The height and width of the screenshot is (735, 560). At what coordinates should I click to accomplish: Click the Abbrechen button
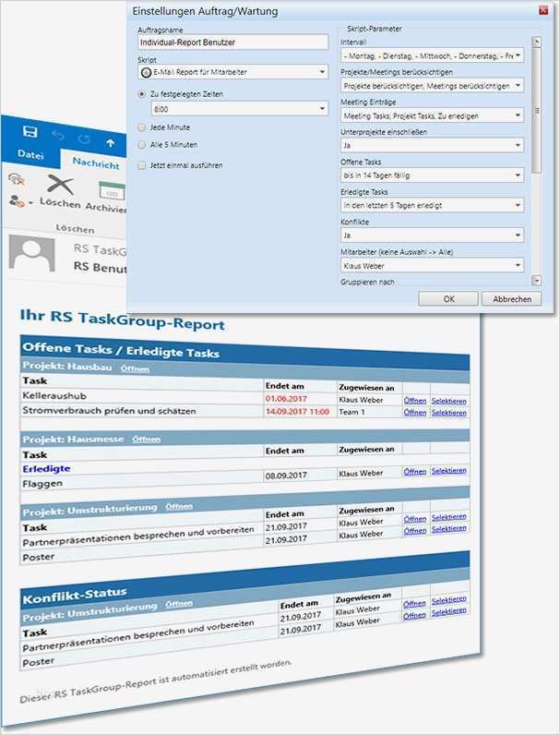click(511, 299)
